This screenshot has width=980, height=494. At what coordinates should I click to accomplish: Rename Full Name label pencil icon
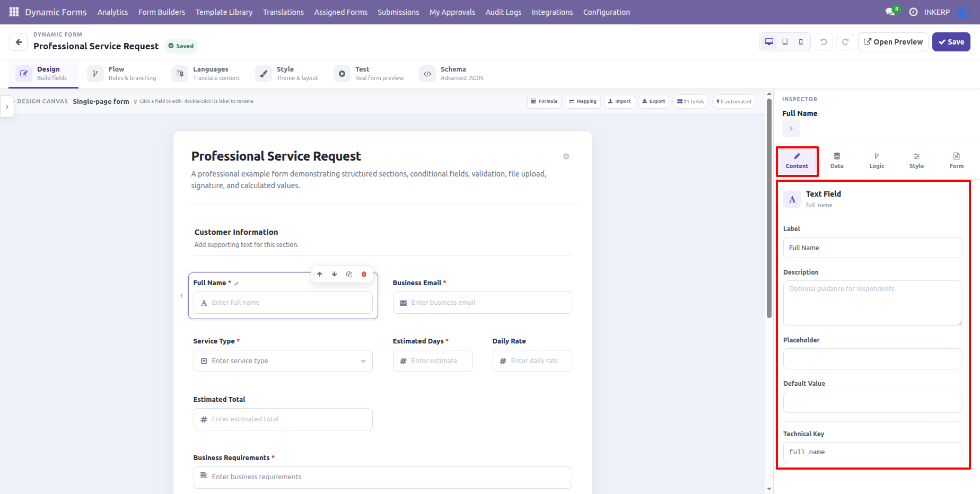coord(237,283)
